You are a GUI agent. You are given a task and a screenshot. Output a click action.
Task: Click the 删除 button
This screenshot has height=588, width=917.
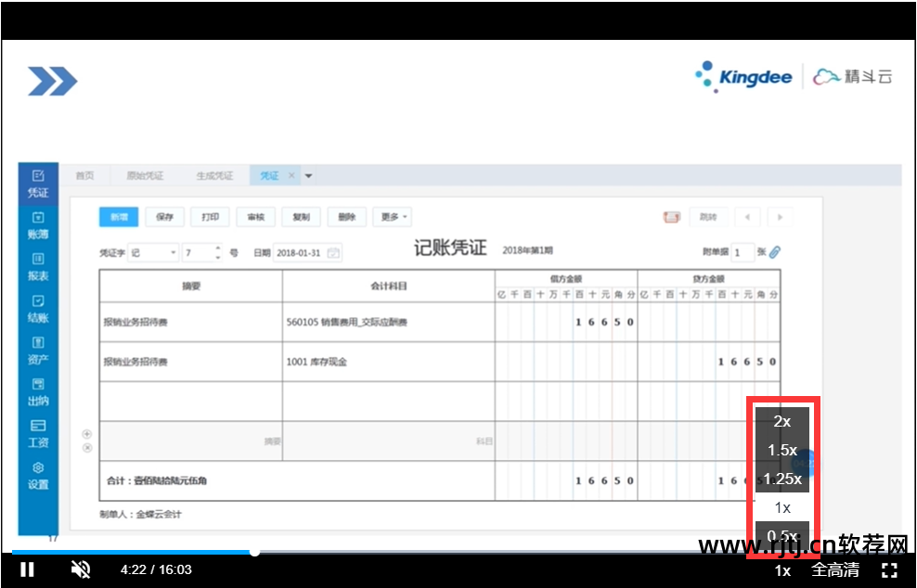click(347, 217)
